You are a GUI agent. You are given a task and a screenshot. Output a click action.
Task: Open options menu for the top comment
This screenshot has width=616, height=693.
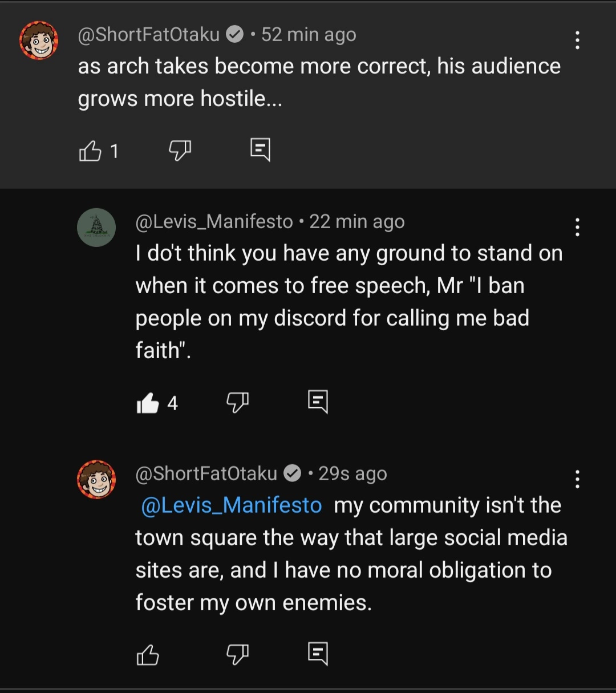point(577,40)
